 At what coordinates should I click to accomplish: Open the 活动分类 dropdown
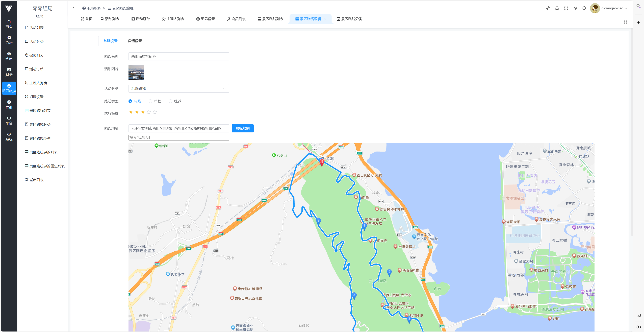(x=178, y=89)
